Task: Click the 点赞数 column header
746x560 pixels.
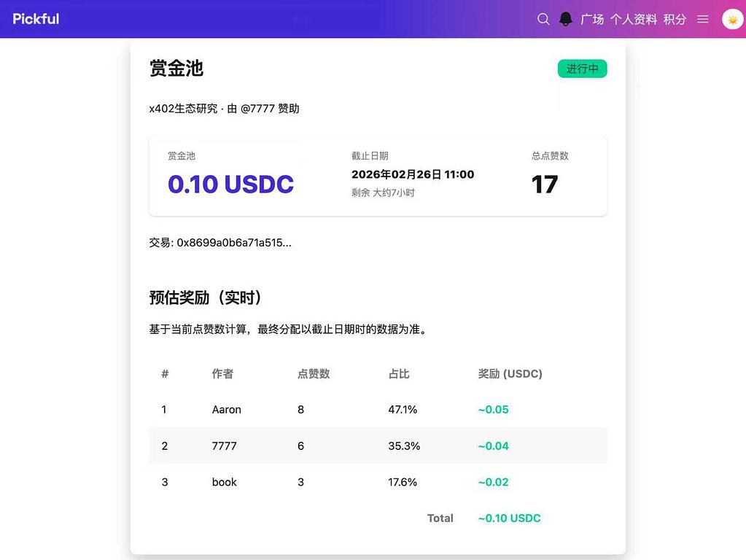Action: (x=314, y=374)
